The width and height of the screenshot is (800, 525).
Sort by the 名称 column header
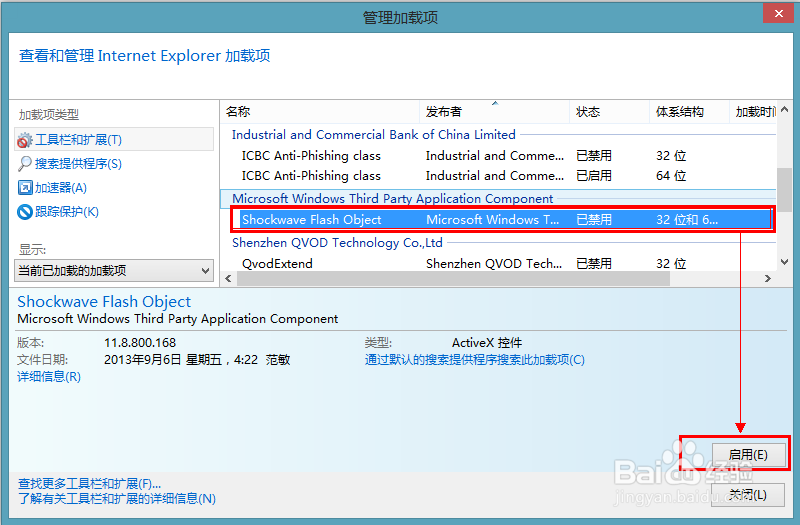tap(320, 112)
